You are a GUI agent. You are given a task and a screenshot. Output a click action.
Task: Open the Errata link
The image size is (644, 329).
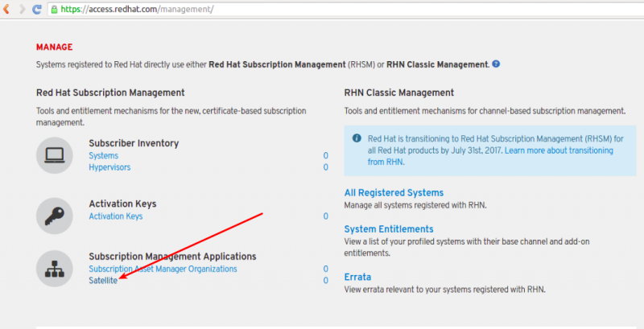coord(357,277)
